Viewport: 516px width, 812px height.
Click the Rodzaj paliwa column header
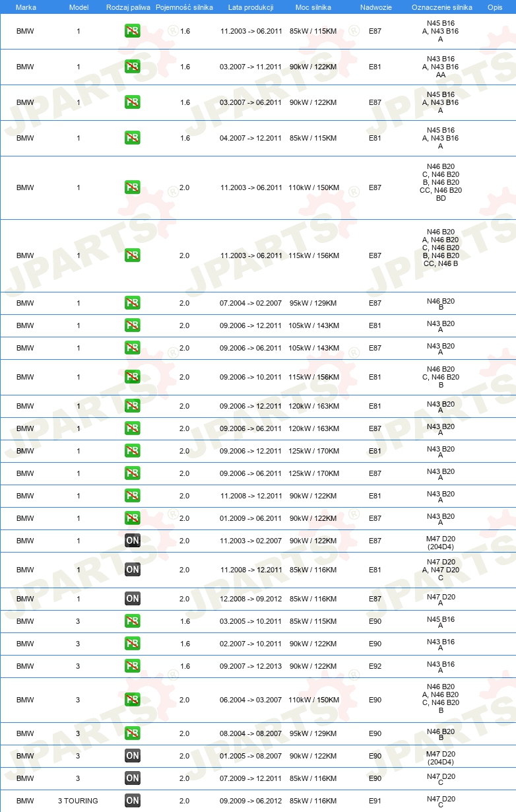[129, 7]
